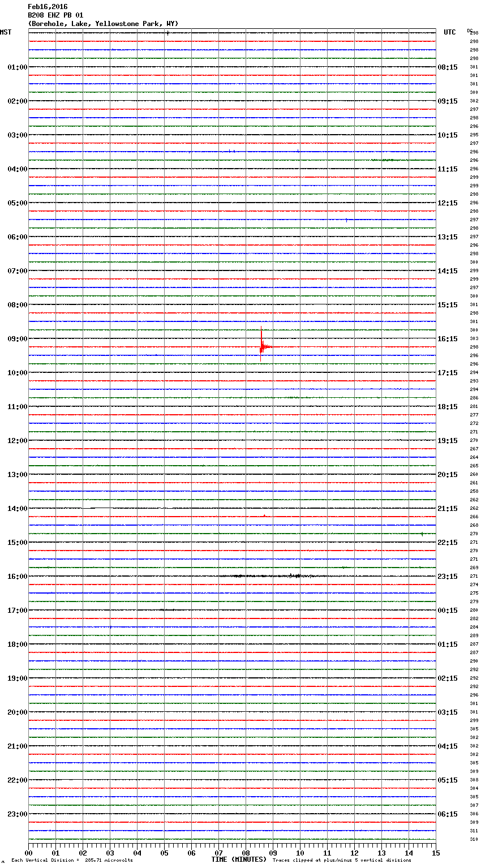Select the 02:00 MST hour label
Image resolution: width=481 pixels, height=868 pixels.
(18, 101)
